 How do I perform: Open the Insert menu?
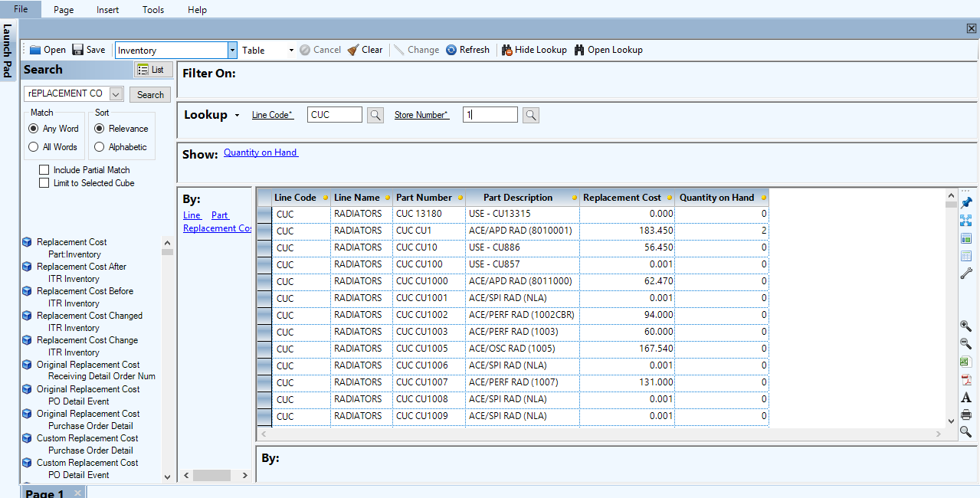pyautogui.click(x=107, y=10)
